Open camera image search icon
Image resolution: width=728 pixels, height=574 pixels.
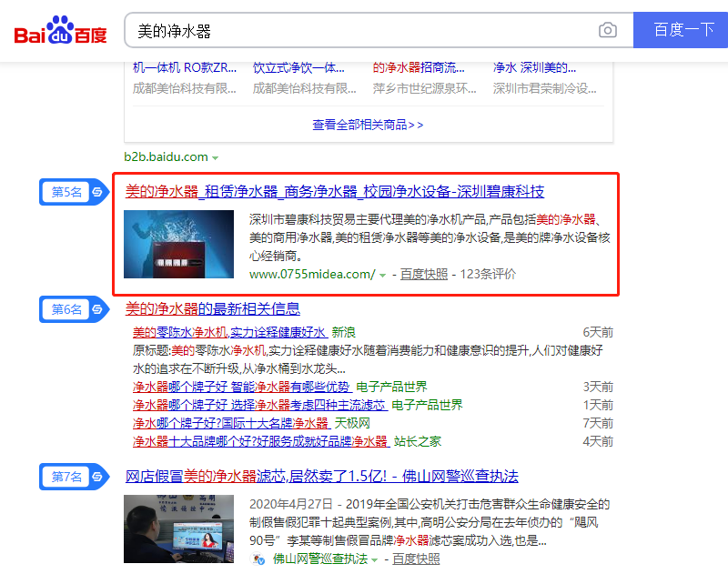click(607, 30)
